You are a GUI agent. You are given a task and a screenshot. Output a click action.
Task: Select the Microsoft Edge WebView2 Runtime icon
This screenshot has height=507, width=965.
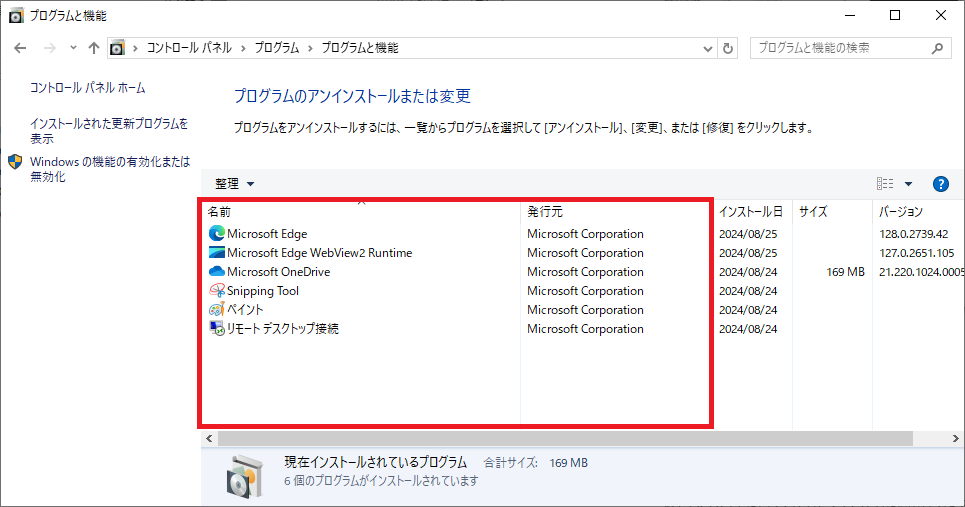point(217,253)
